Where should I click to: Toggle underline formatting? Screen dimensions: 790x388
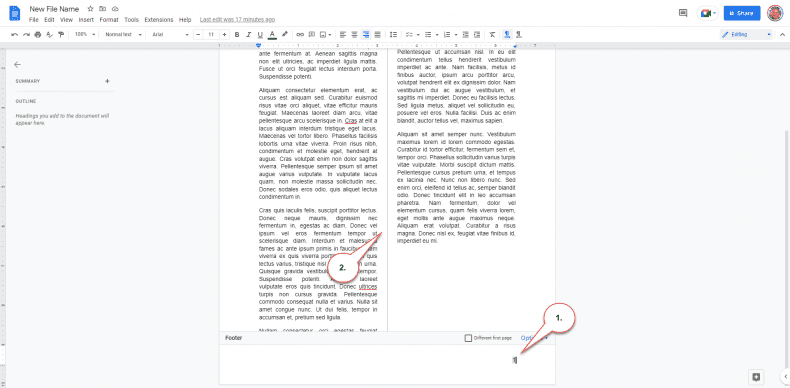click(x=260, y=35)
